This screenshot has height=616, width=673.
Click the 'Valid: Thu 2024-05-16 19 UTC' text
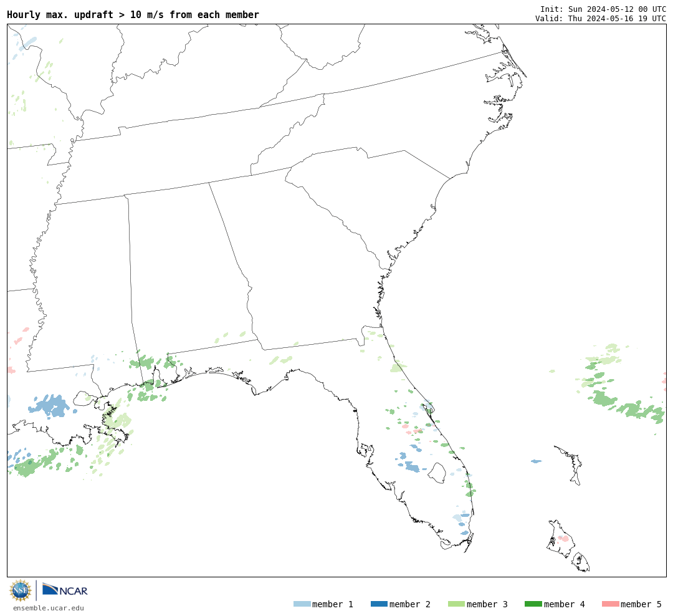601,19
